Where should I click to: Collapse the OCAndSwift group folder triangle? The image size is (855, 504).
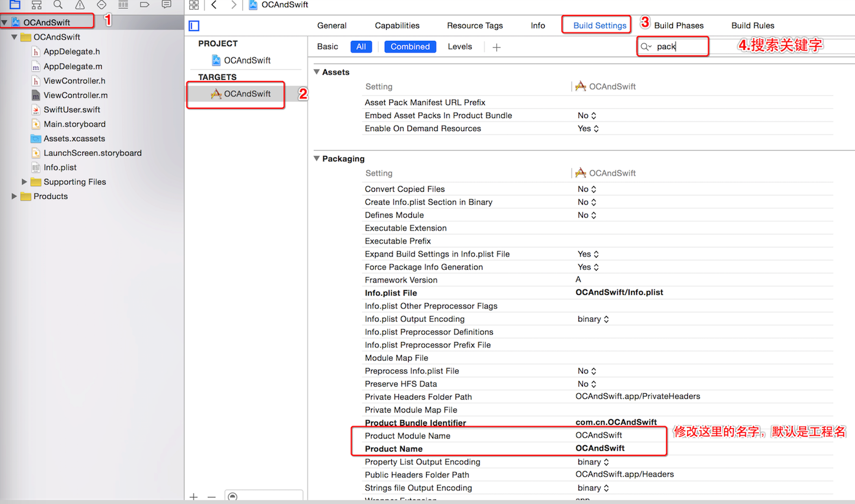pos(14,38)
